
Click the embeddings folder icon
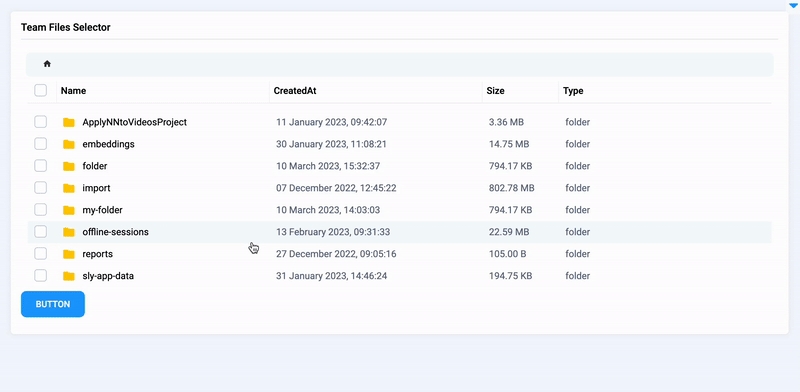(69, 144)
